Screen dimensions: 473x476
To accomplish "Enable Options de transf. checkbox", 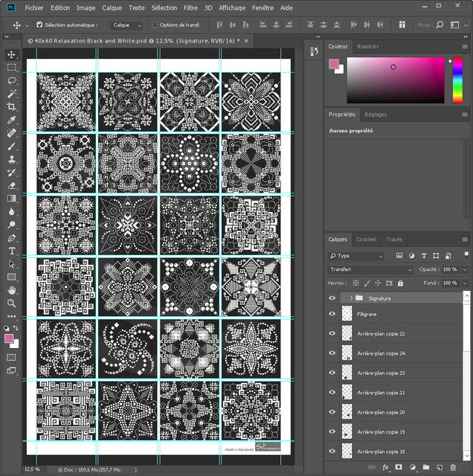I will point(155,25).
